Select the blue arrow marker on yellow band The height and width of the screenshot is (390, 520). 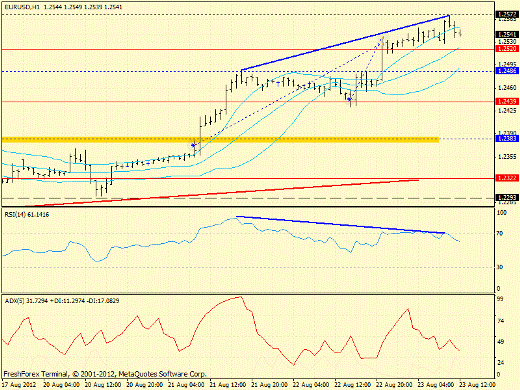coord(193,145)
